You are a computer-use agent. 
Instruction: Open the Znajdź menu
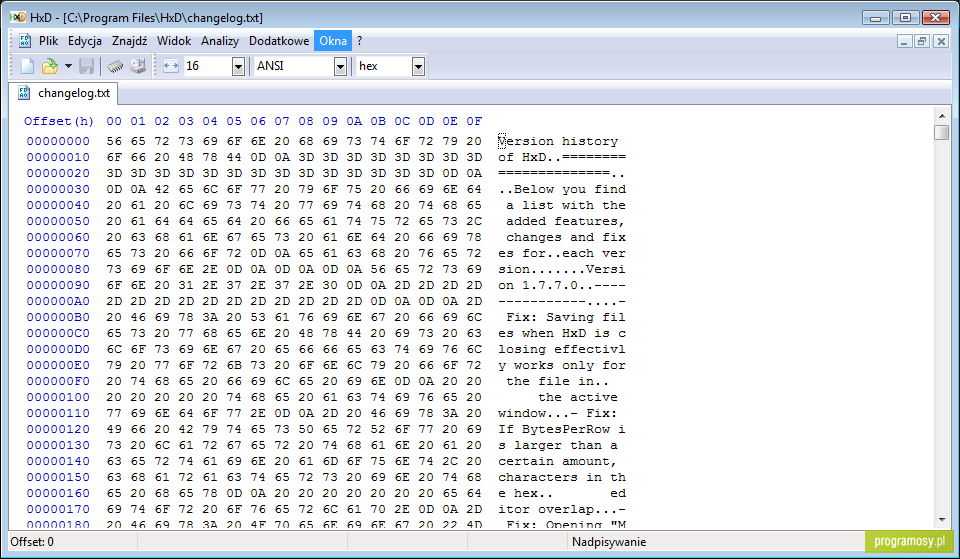point(129,41)
